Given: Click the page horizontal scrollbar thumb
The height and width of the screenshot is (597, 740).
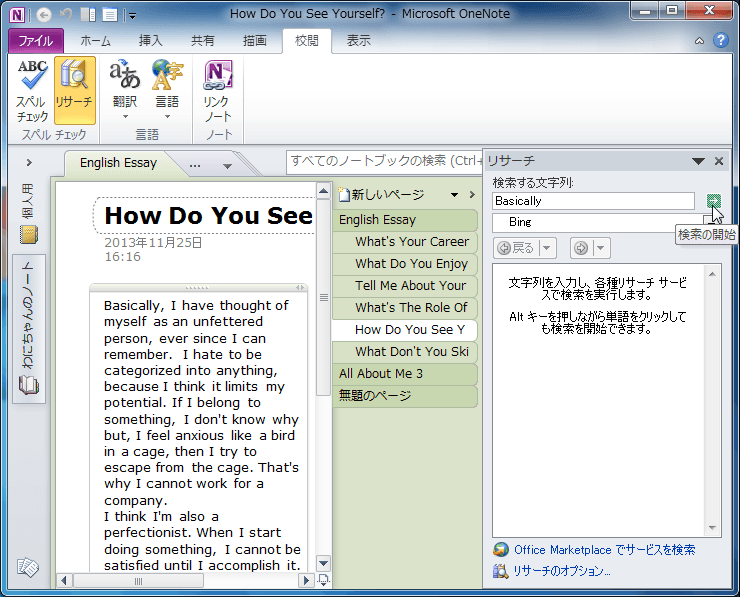Looking at the screenshot, I should (x=138, y=581).
